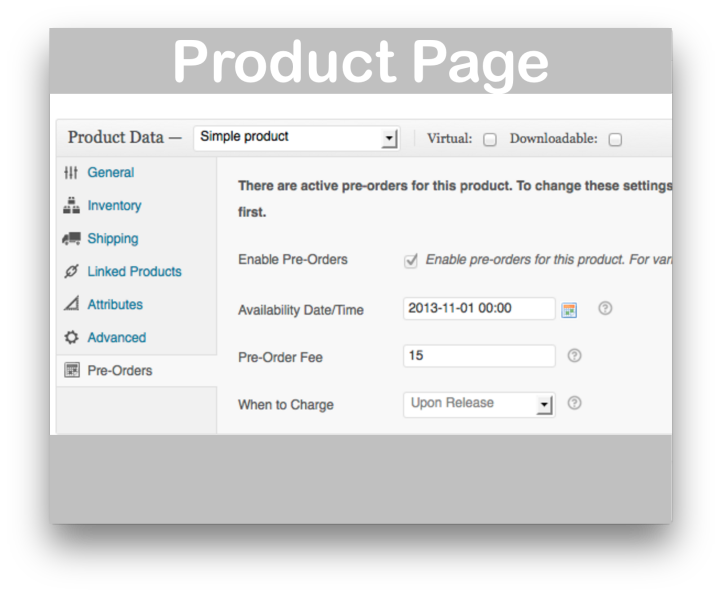The image size is (722, 595).
Task: Toggle the Downloadable checkbox
Action: 615,140
